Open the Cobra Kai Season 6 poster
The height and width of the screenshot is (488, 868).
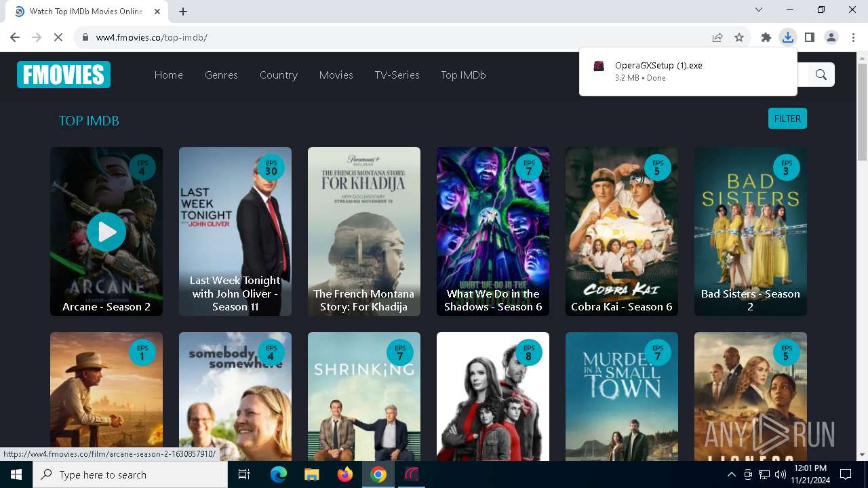(x=622, y=231)
